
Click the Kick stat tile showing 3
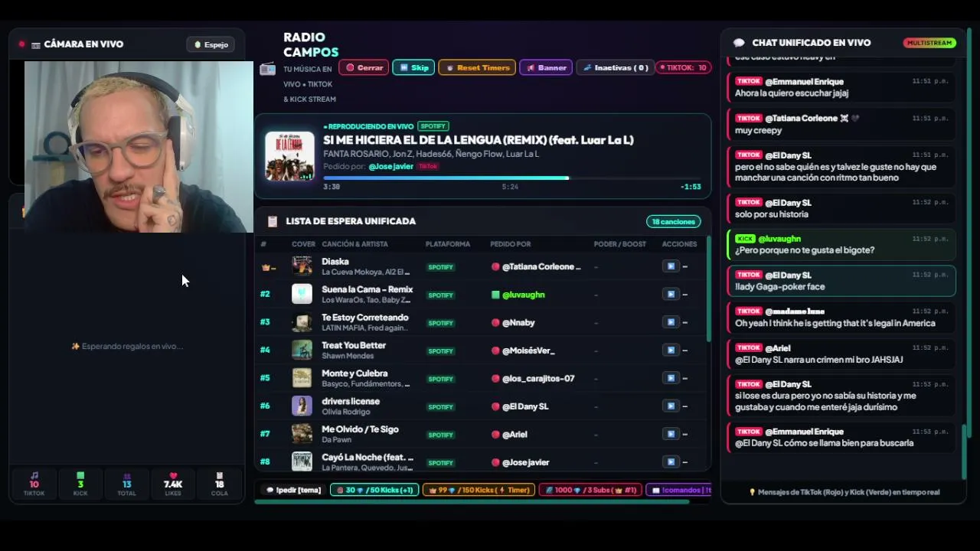80,484
